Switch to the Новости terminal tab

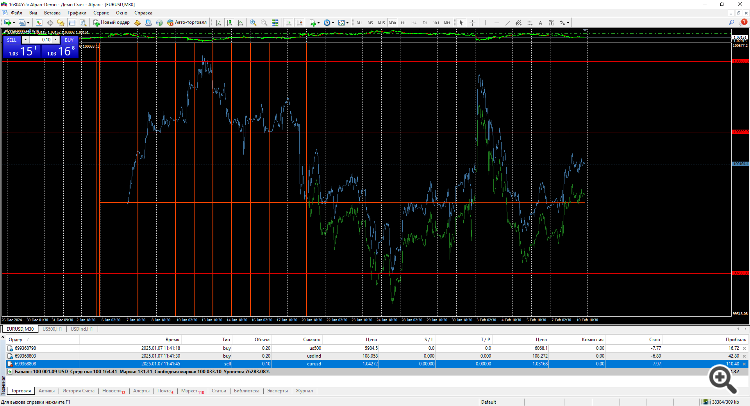point(114,391)
